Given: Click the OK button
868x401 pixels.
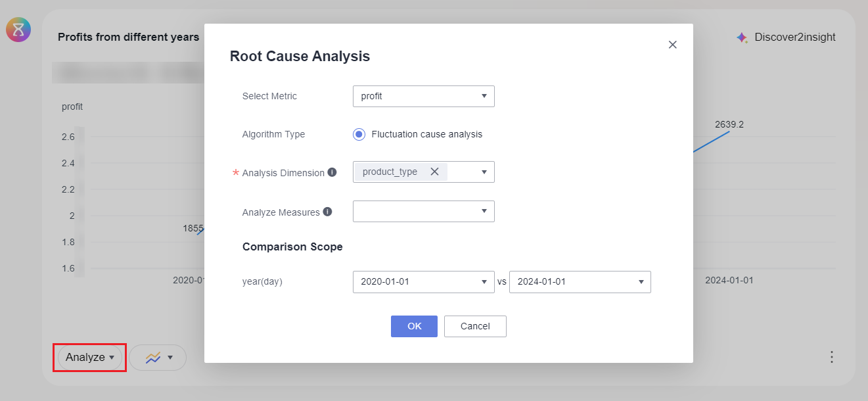Looking at the screenshot, I should [x=414, y=326].
